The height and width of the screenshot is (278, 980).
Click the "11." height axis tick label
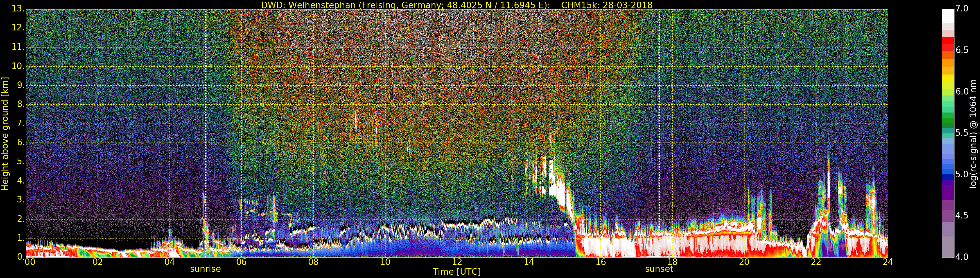tap(18, 47)
